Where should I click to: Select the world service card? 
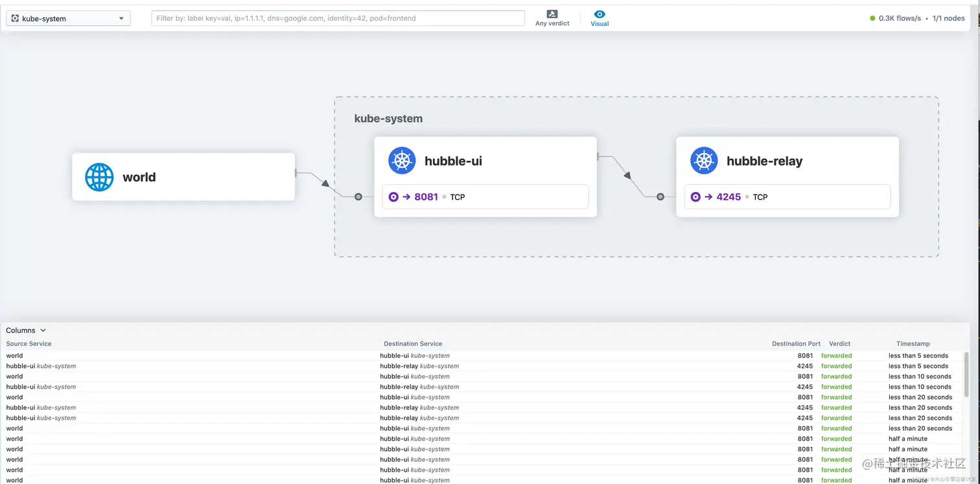click(183, 176)
